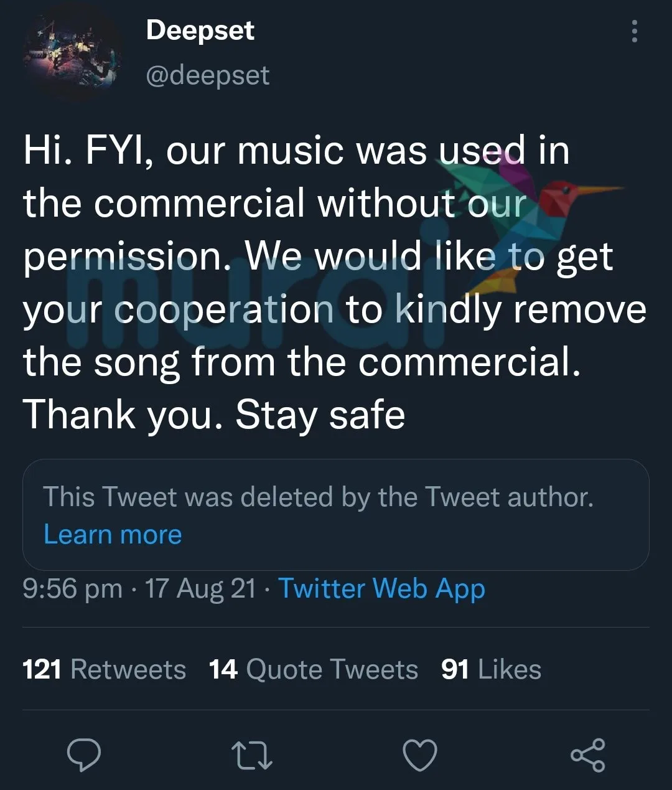Screen dimensions: 672x790
Task: Click the Twitter Web App source link
Action: pyautogui.click(x=381, y=588)
